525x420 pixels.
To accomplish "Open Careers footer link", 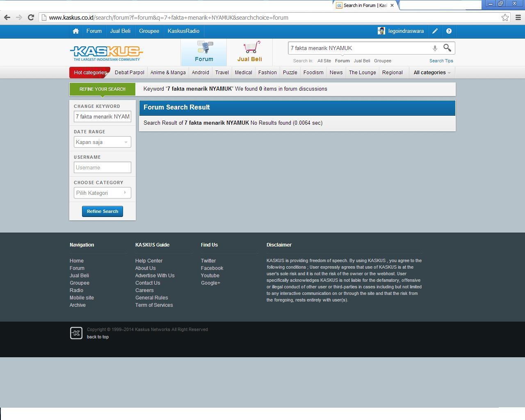I will pos(144,290).
